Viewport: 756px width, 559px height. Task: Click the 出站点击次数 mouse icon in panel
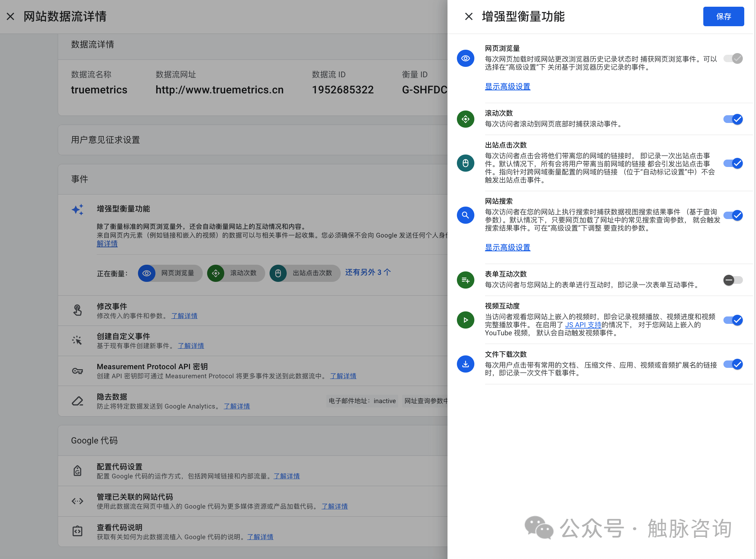pyautogui.click(x=465, y=163)
